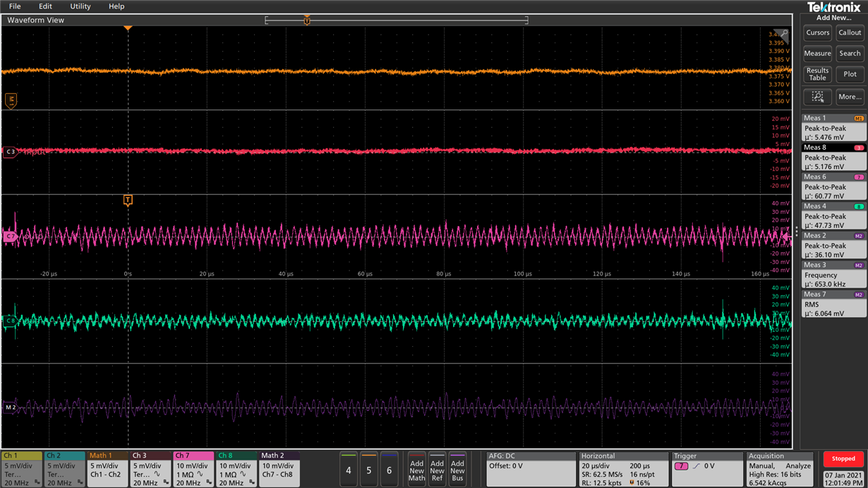Toggle channel 4 on

349,469
